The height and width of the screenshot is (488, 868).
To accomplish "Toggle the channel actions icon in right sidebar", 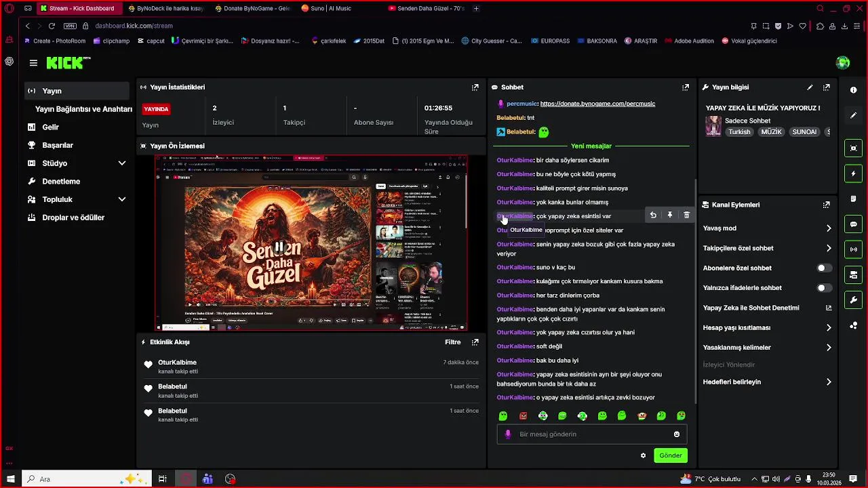I will tap(853, 274).
